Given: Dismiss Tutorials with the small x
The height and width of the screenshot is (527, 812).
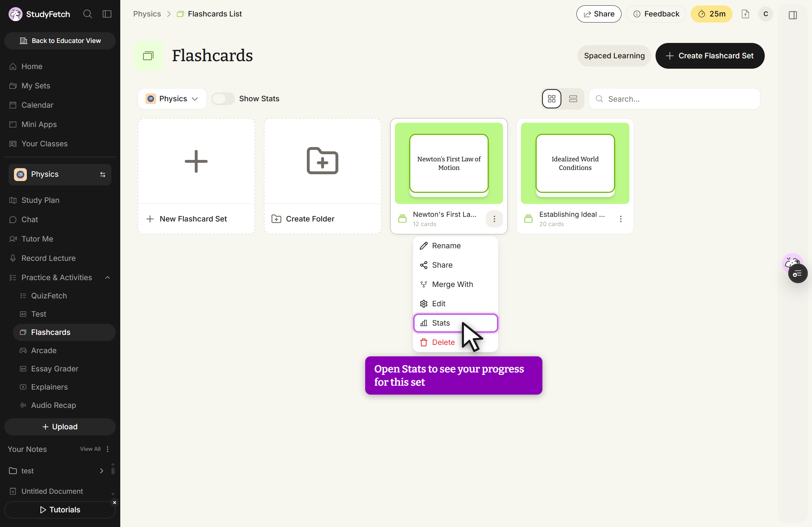Looking at the screenshot, I should 115,503.
